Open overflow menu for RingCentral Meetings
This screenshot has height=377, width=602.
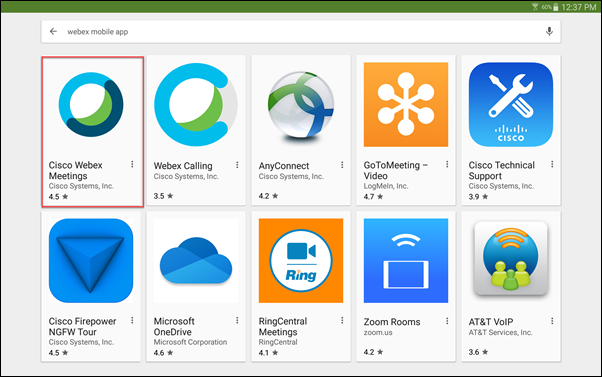pyautogui.click(x=342, y=320)
